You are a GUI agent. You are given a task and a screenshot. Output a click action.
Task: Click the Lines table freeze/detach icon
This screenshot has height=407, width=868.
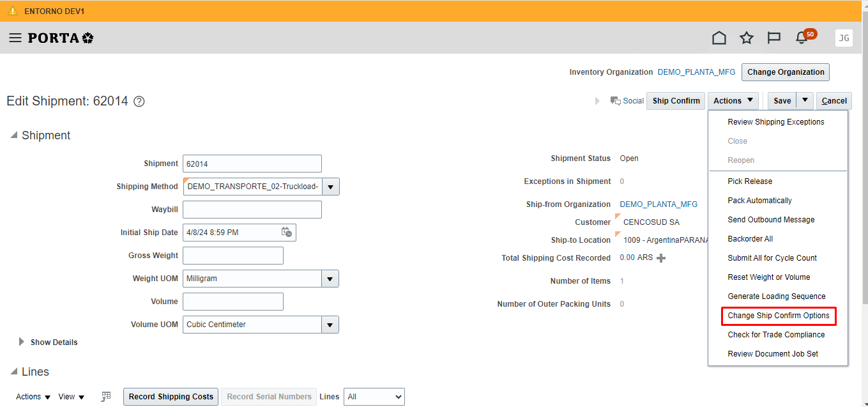click(x=106, y=397)
